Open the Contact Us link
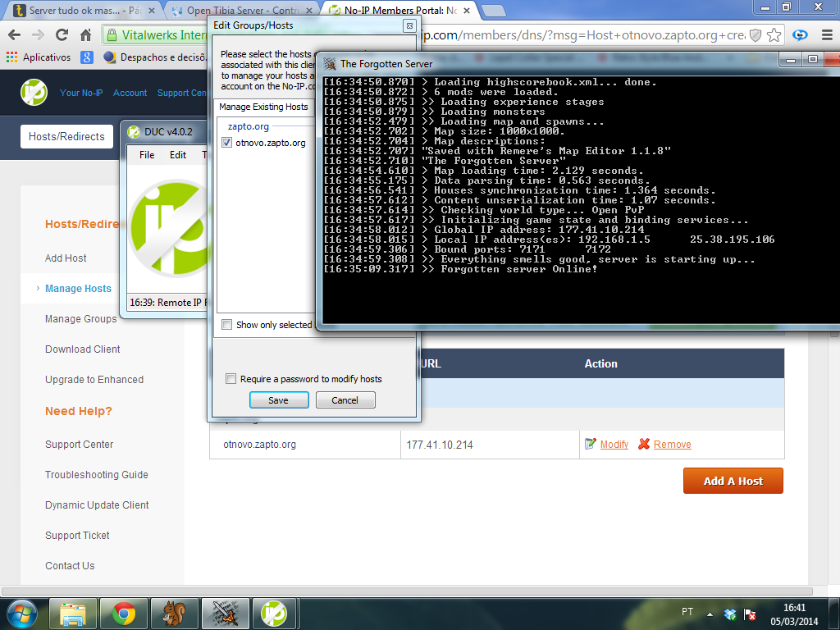840x630 pixels. pyautogui.click(x=70, y=566)
